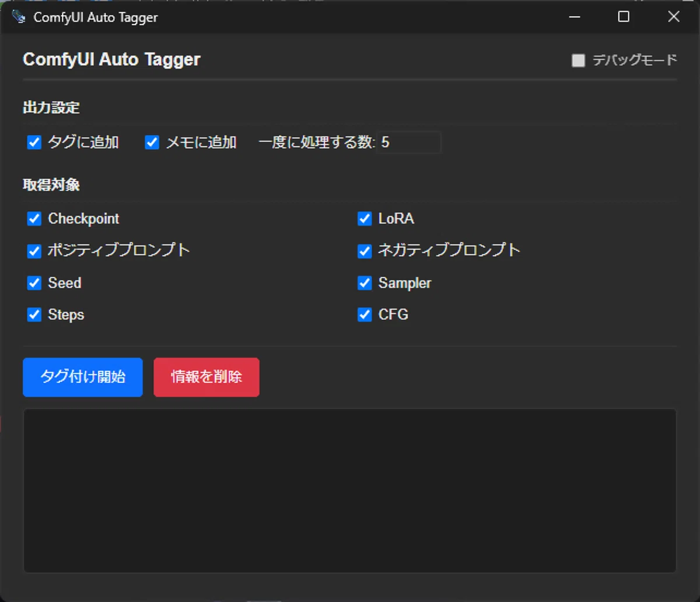The image size is (700, 602).
Task: Toggle the ネガティブプロンプト checkbox
Action: 365,251
